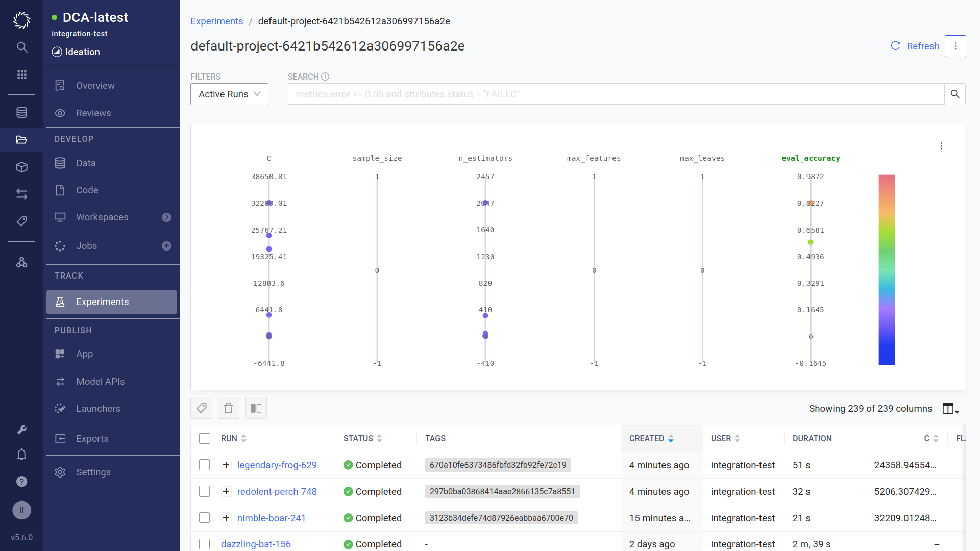Viewport: 980px width, 551px height.
Task: Open search from the left rail
Action: 21,47
